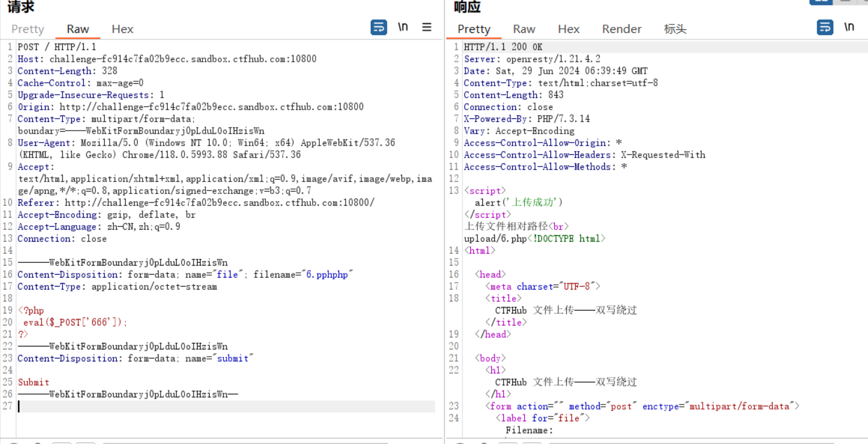Toggle word wrap icon in request panel

point(379,27)
